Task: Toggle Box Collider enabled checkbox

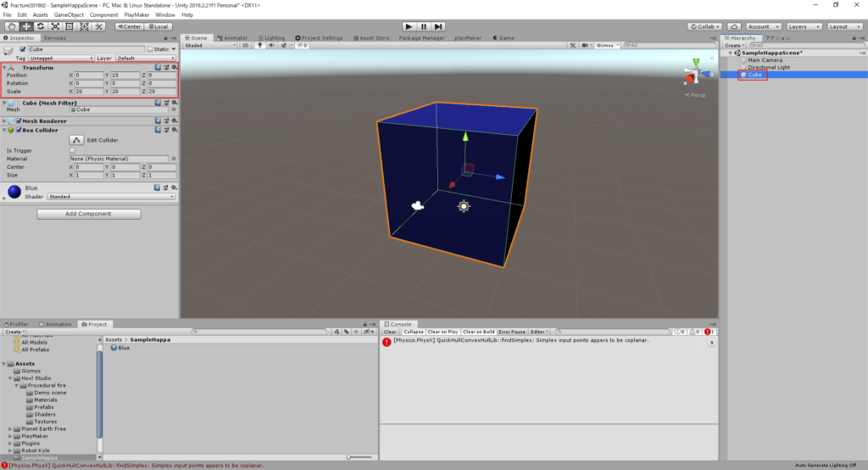Action: click(19, 131)
